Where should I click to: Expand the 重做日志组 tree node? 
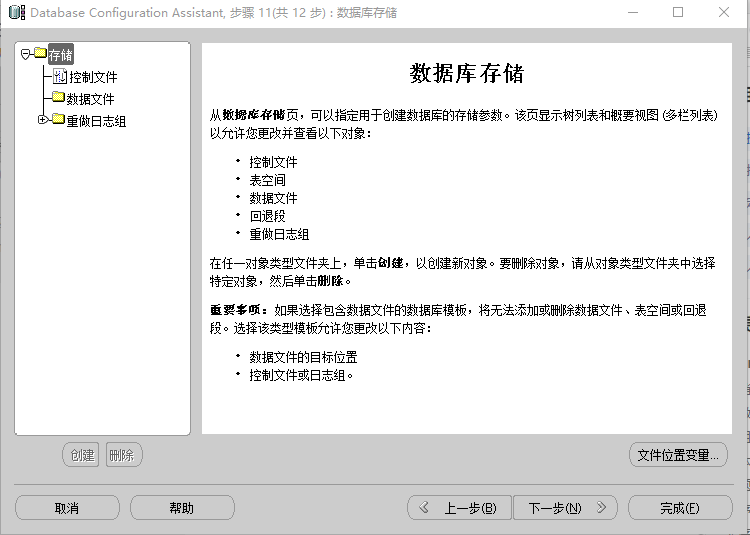pos(43,120)
